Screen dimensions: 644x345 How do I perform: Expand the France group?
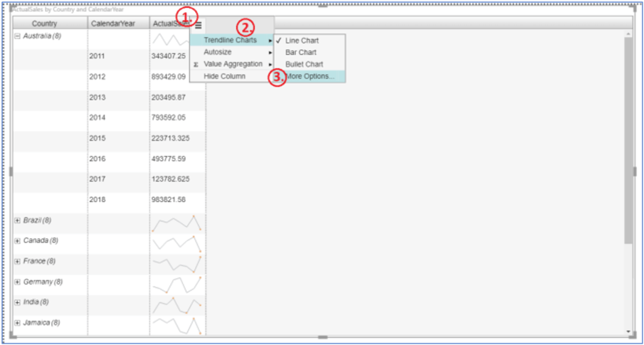click(x=18, y=261)
